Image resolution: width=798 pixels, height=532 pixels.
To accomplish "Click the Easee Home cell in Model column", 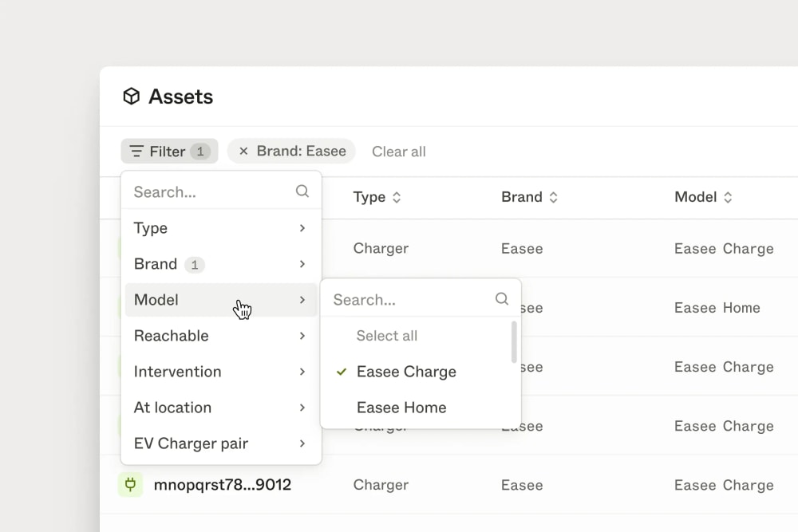I will click(717, 308).
